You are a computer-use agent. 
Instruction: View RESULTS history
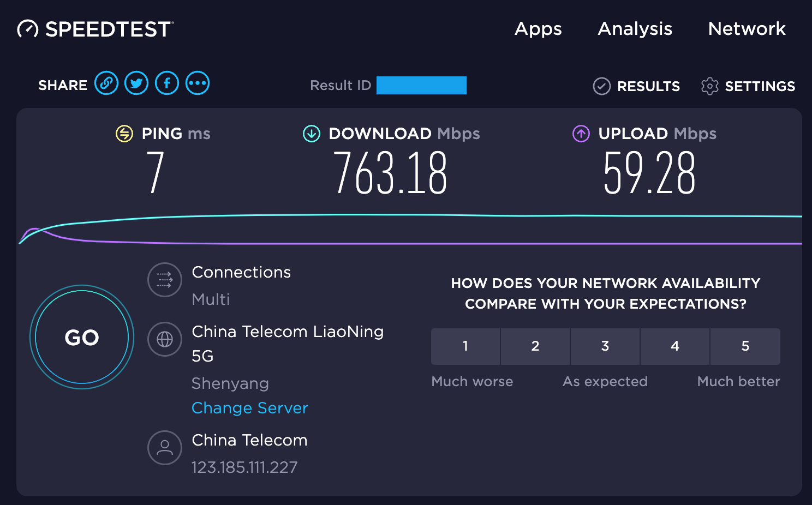click(637, 86)
